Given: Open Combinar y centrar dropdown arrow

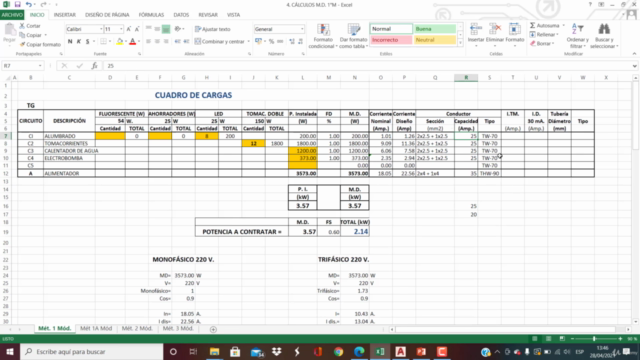Looking at the screenshot, I should click(x=249, y=42).
